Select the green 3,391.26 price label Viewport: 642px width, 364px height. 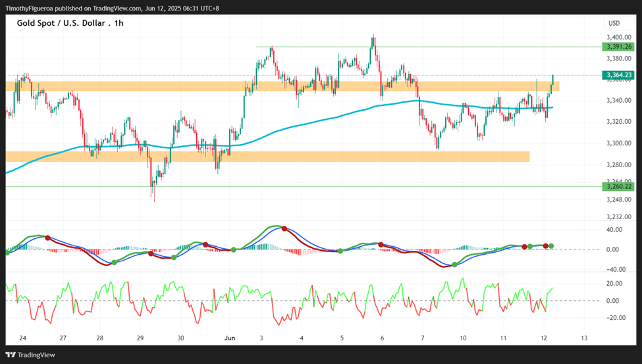618,47
